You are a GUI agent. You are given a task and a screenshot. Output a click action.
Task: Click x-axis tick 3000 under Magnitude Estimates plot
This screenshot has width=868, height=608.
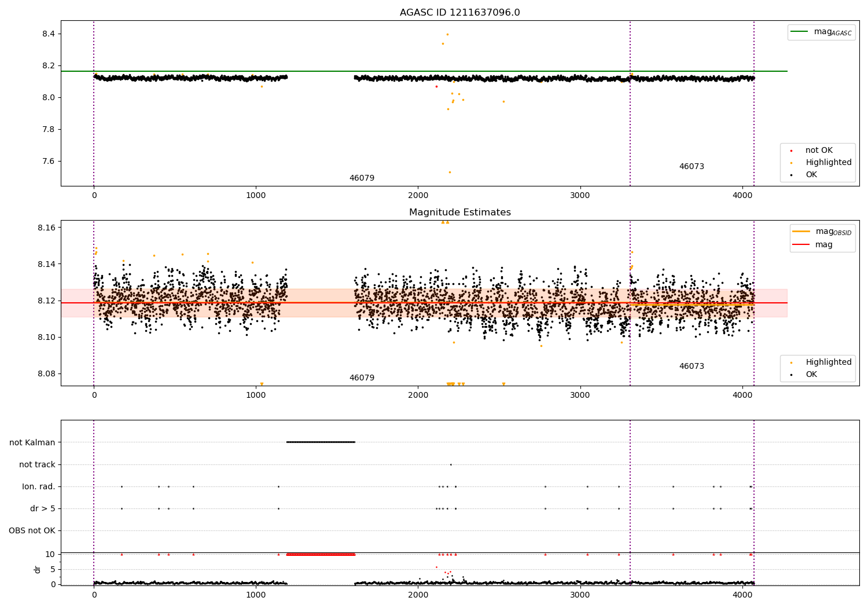tap(580, 395)
